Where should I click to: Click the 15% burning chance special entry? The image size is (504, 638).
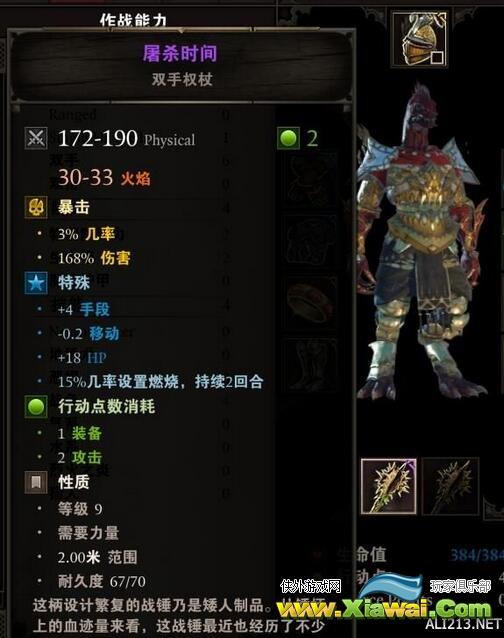tap(160, 382)
